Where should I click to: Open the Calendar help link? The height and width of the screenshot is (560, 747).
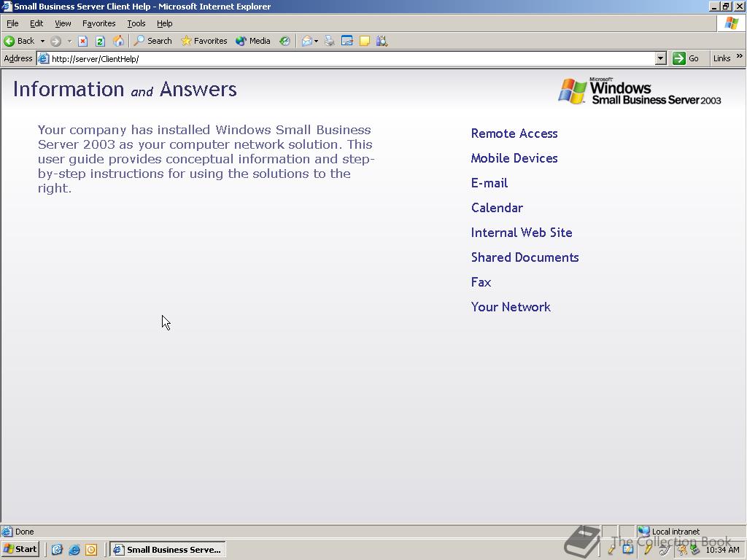pyautogui.click(x=497, y=208)
